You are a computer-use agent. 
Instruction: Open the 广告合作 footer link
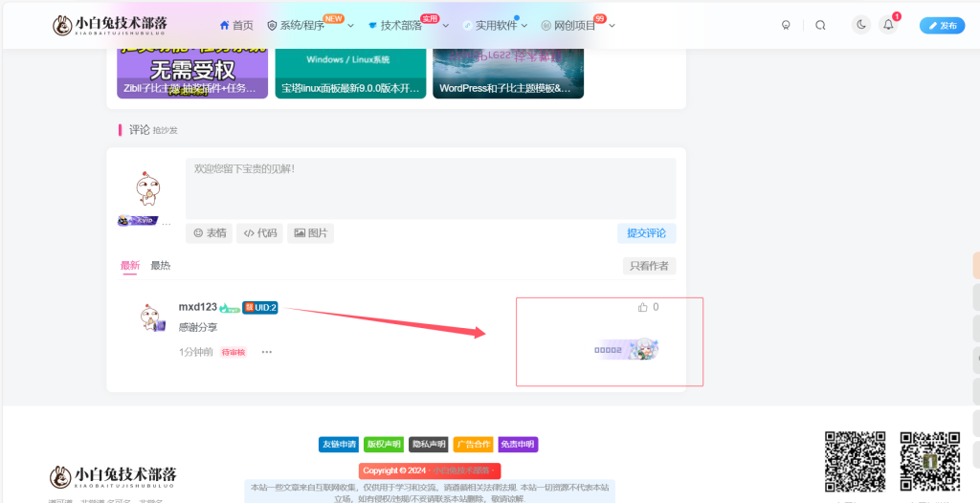point(473,445)
